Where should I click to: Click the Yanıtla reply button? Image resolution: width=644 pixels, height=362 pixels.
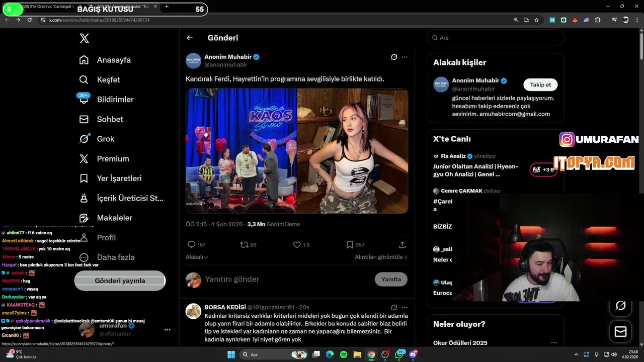click(x=391, y=279)
